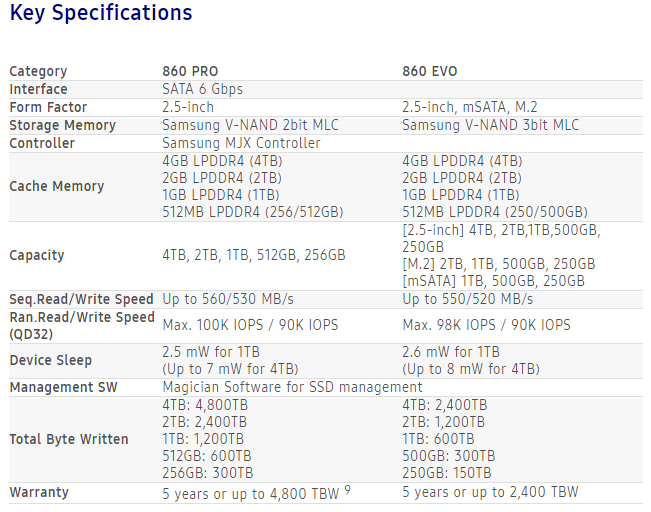Click the Total Byte Written row label
Screen dimensions: 651x512
(x=69, y=439)
